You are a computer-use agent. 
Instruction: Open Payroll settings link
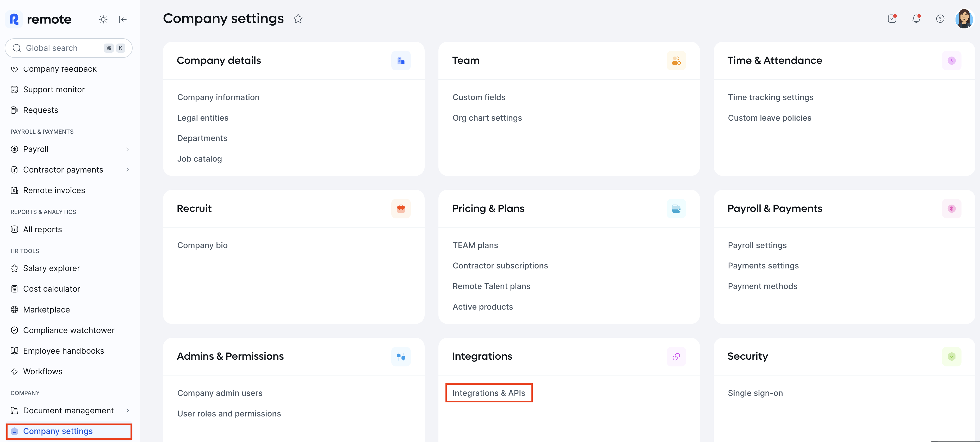pyautogui.click(x=757, y=245)
